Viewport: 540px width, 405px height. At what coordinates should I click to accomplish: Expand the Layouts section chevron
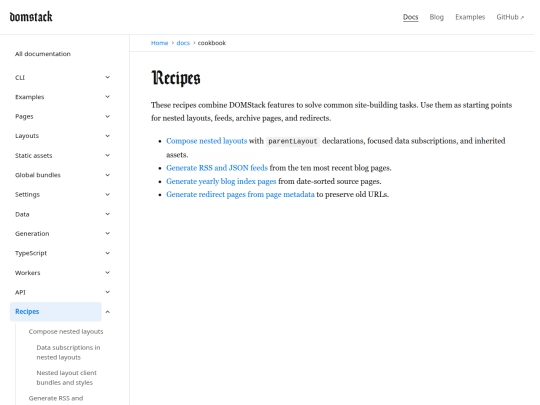click(x=107, y=136)
